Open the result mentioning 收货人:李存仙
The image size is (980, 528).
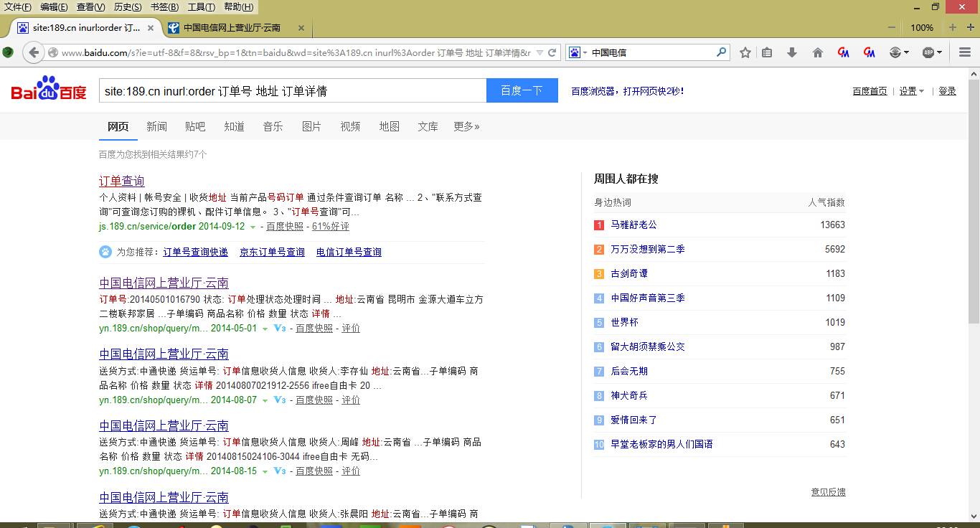pos(164,354)
